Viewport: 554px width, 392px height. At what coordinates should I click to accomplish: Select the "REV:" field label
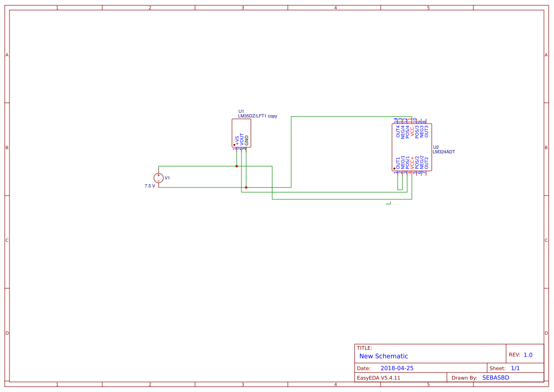tap(514, 355)
